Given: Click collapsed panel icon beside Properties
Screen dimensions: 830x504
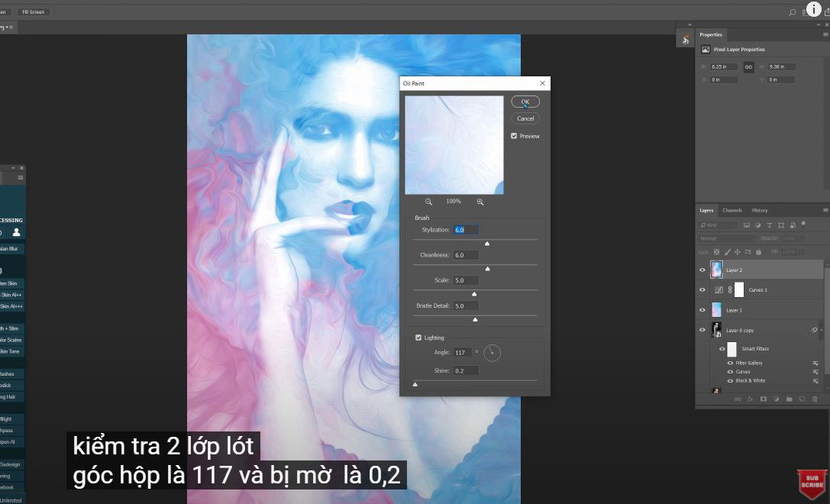Looking at the screenshot, I should [686, 39].
